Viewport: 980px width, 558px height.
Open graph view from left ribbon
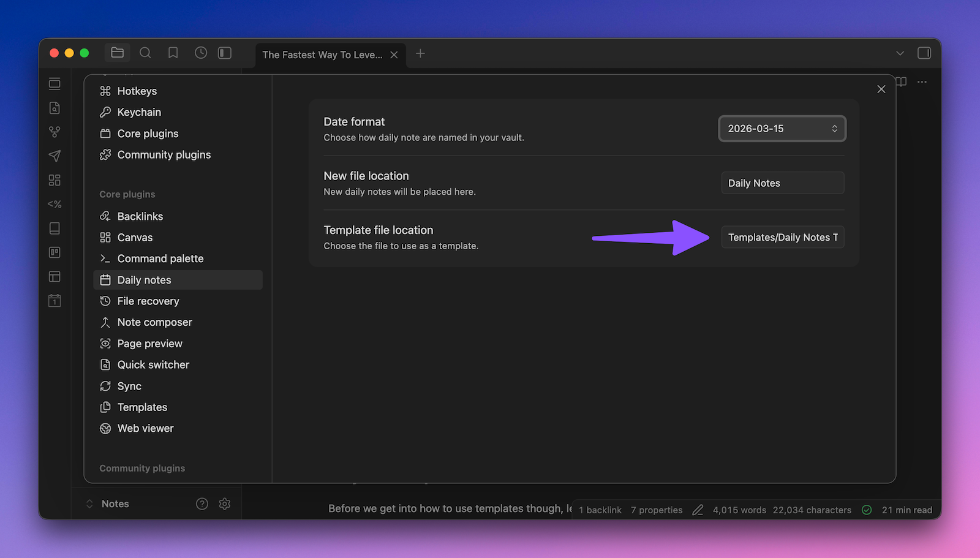[55, 132]
